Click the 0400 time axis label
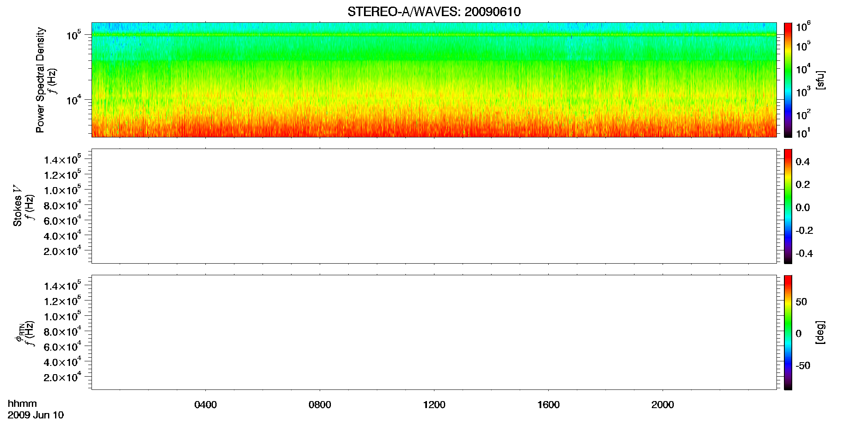The width and height of the screenshot is (868, 447). click(x=205, y=405)
